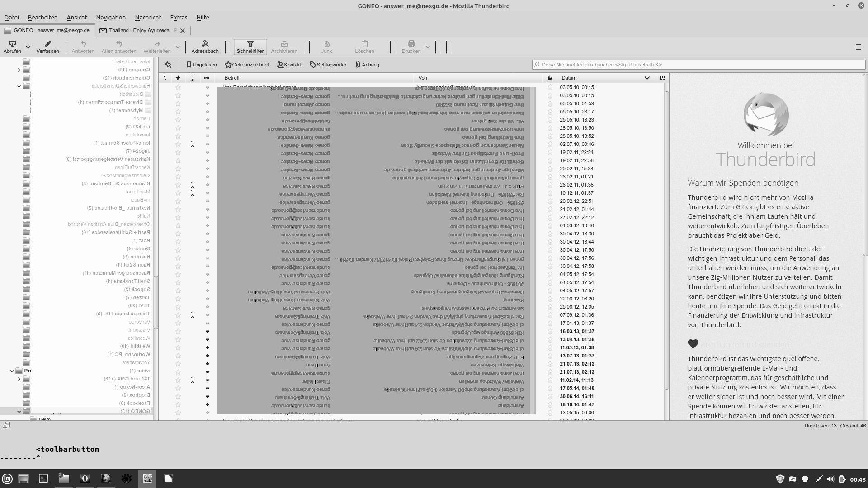The height and width of the screenshot is (488, 868).
Task: Click the Betreff column header
Action: click(316, 78)
